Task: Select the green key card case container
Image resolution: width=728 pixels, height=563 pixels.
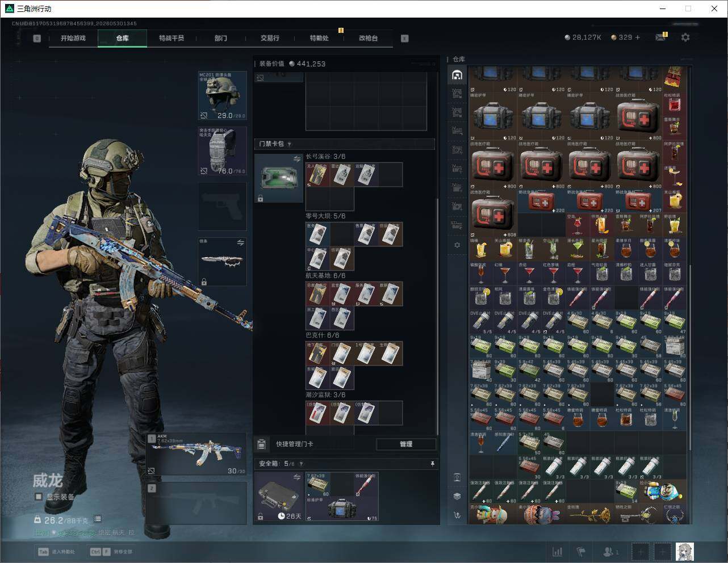Action: click(x=279, y=178)
